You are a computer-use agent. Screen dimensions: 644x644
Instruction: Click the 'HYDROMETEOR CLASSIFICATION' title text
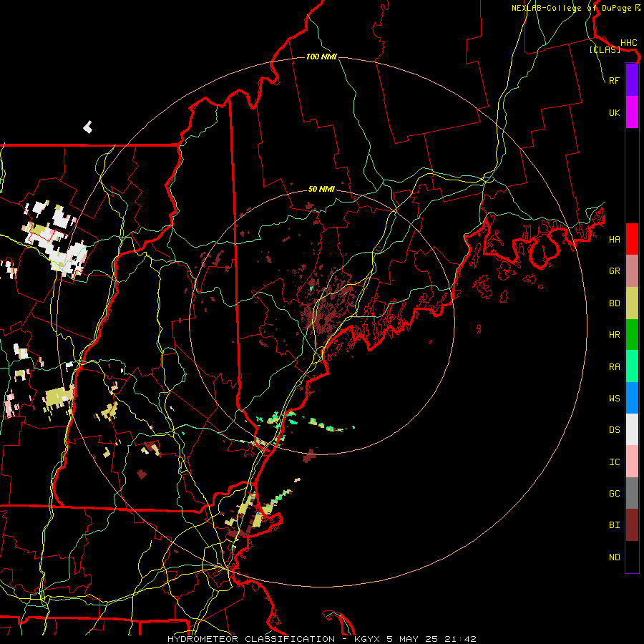251,639
